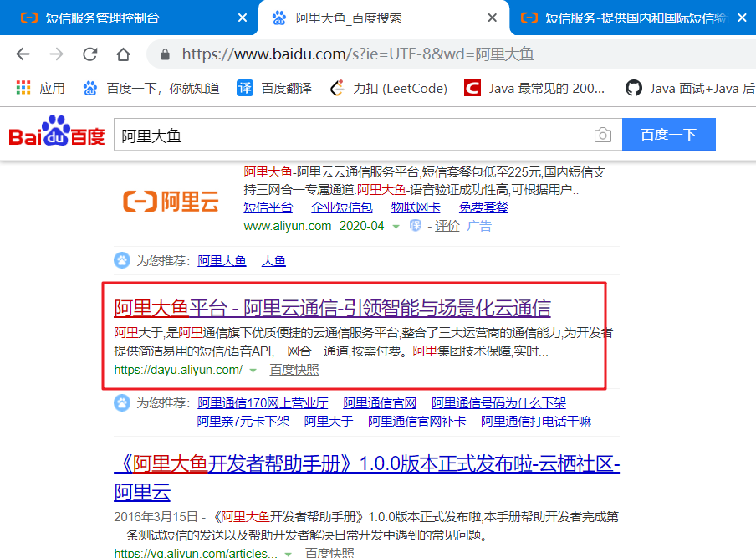Open the 评价 link

click(x=447, y=226)
